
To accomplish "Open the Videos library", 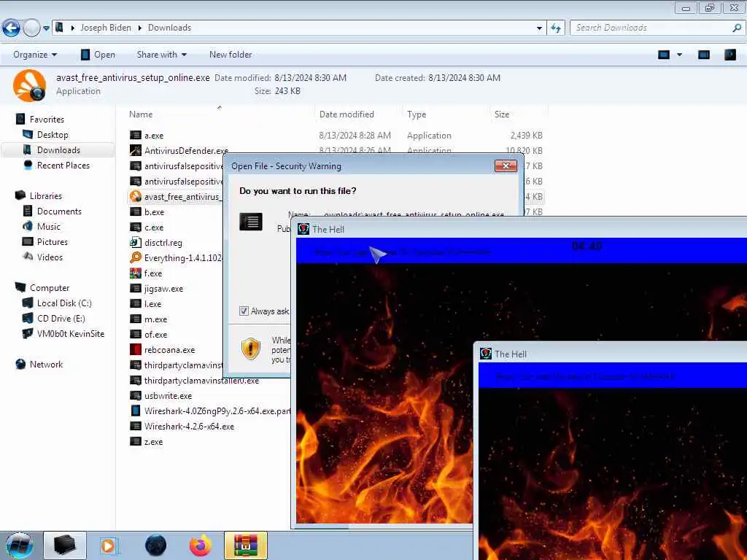I will pyautogui.click(x=50, y=257).
